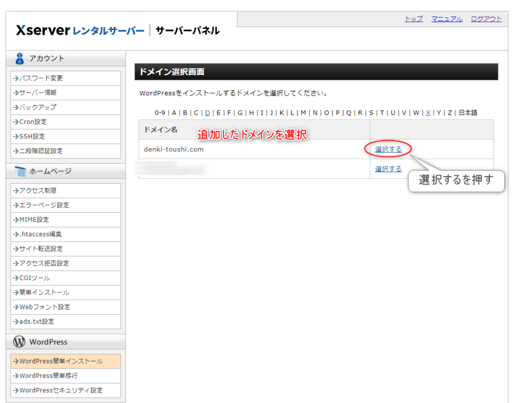Open 二段階認証設定 in the sidebar
This screenshot has width=532, height=403.
pos(66,151)
